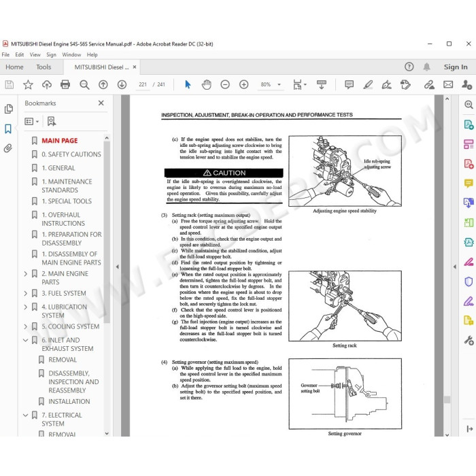This screenshot has height=476, width=476.
Task: Open the 0. SAFETY CAUTIONS bookmark
Action: 71,154
